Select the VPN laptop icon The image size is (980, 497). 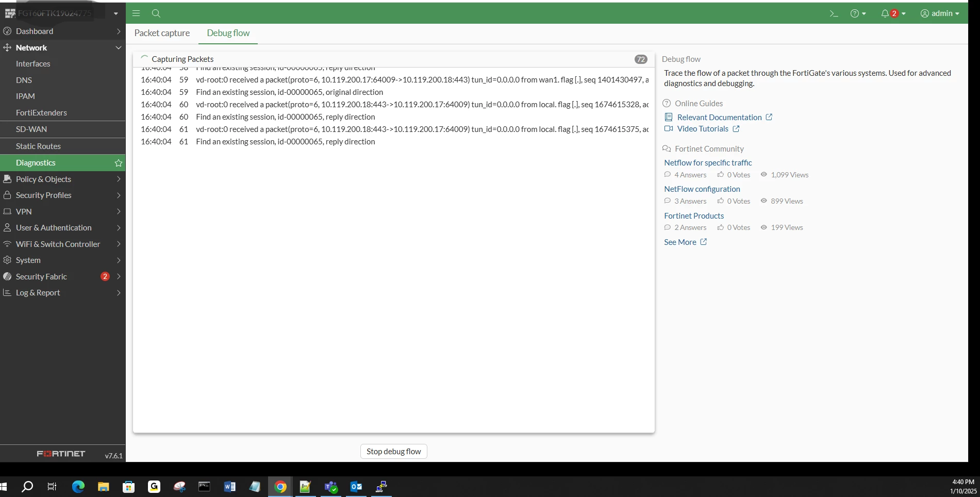pyautogui.click(x=7, y=211)
